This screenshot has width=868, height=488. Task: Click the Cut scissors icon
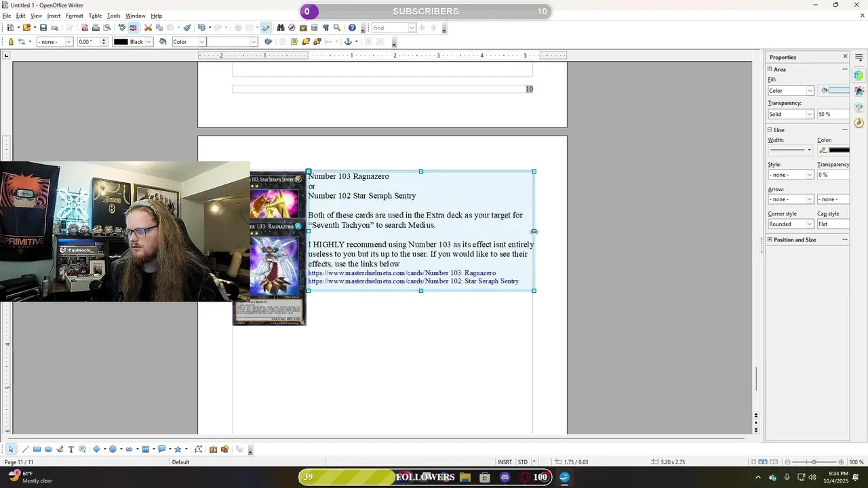pyautogui.click(x=148, y=28)
